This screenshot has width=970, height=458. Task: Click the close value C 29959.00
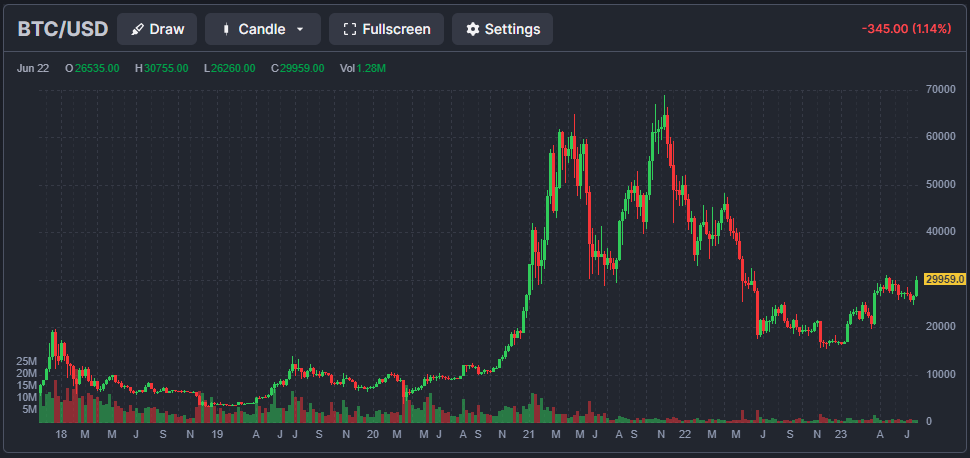298,68
